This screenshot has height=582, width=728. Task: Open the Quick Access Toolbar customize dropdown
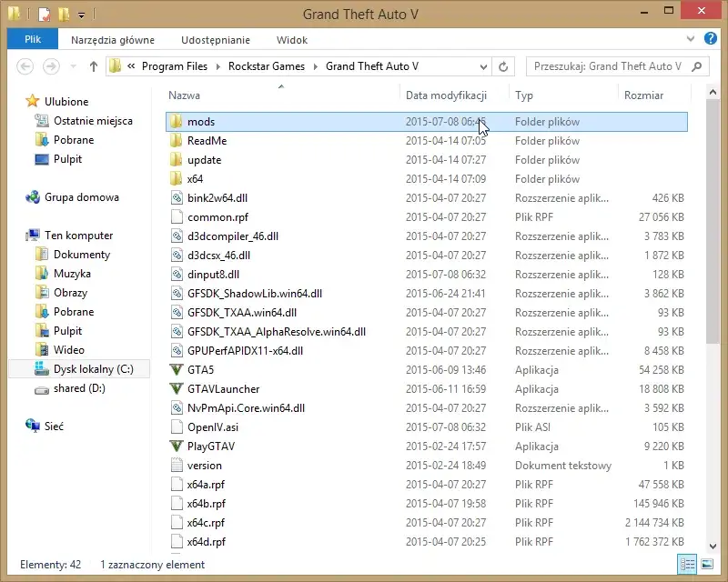(81, 15)
